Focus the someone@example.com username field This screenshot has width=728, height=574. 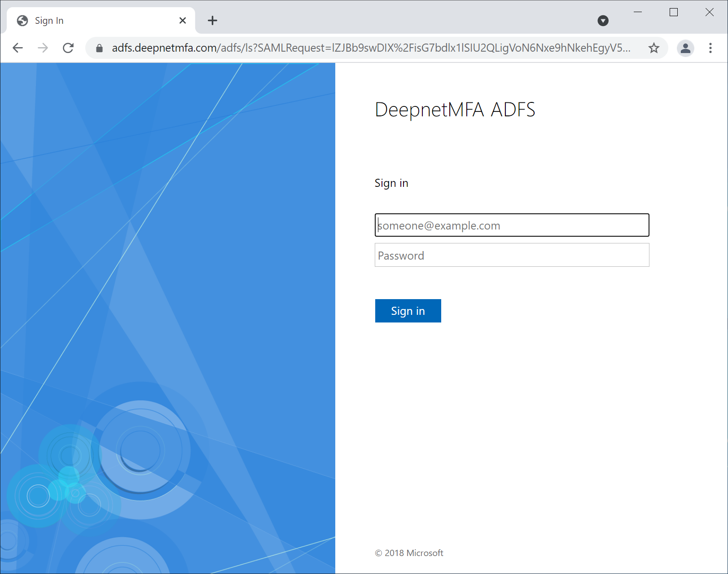(x=512, y=225)
